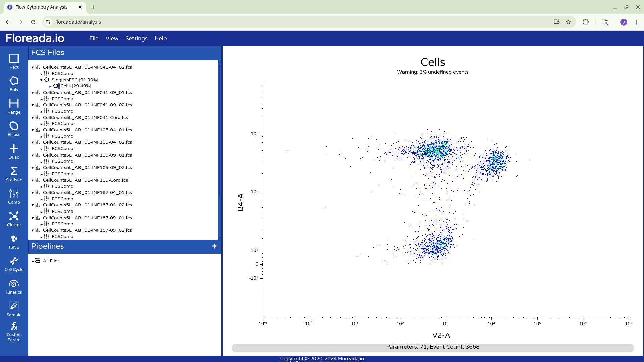Open the File menu

(94, 38)
